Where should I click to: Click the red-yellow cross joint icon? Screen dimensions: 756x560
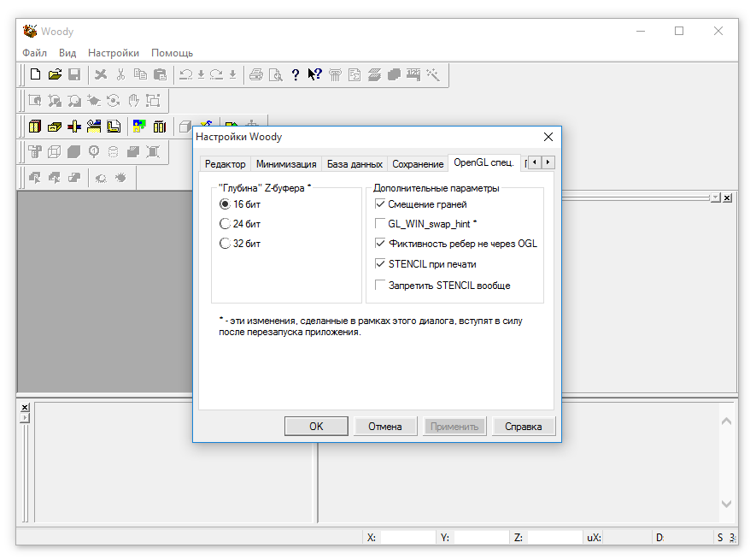(x=74, y=127)
